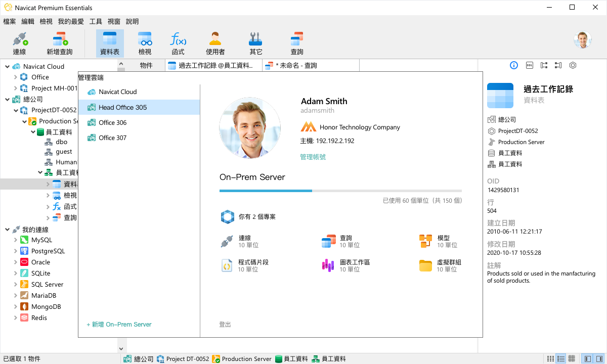Click Production Server in the status bar breadcrumb
This screenshot has width=607, height=364.
(x=242, y=359)
